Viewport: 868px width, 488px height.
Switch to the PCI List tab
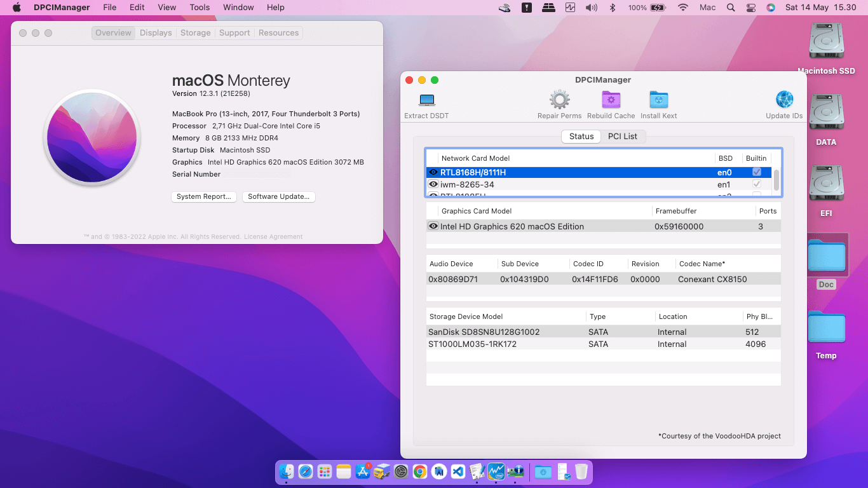coord(623,137)
